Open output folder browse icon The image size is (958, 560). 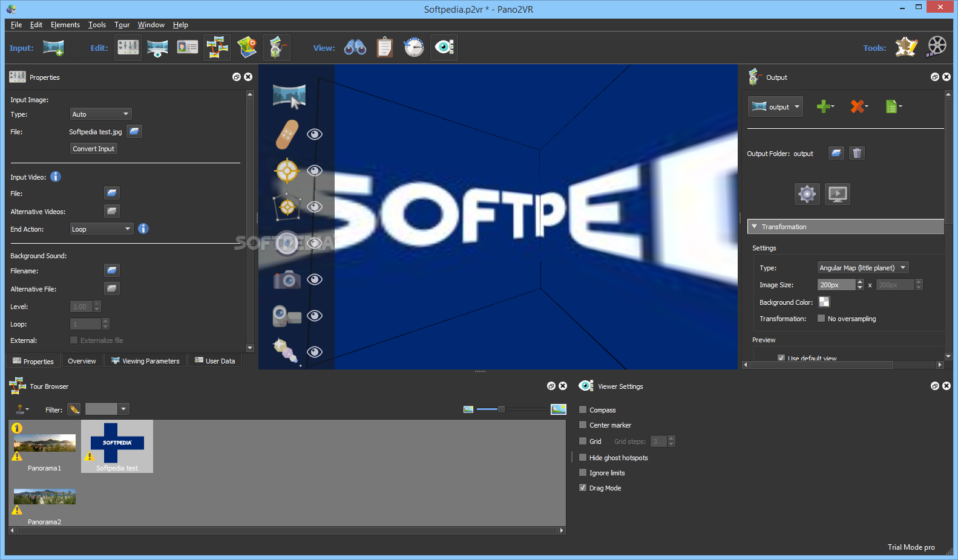coord(836,153)
